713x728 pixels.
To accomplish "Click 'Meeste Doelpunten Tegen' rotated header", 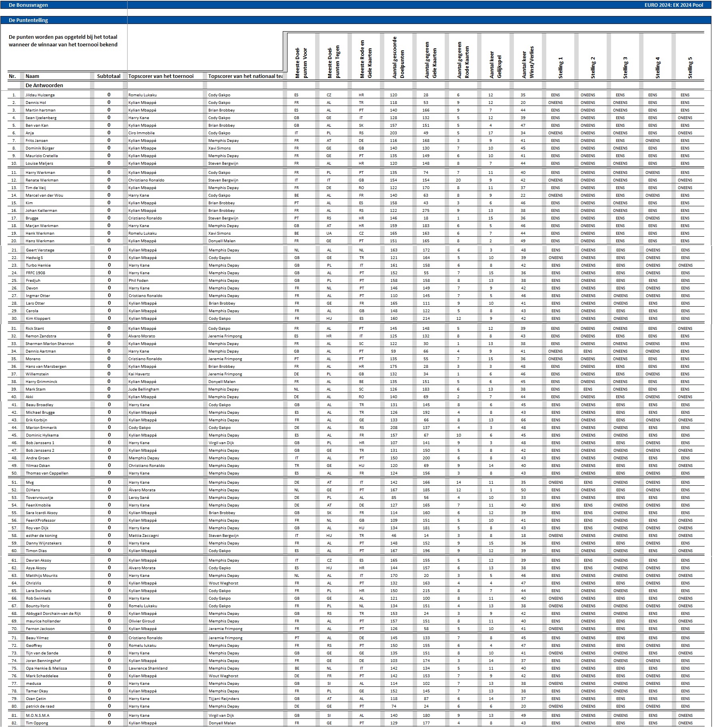I will click(333, 62).
